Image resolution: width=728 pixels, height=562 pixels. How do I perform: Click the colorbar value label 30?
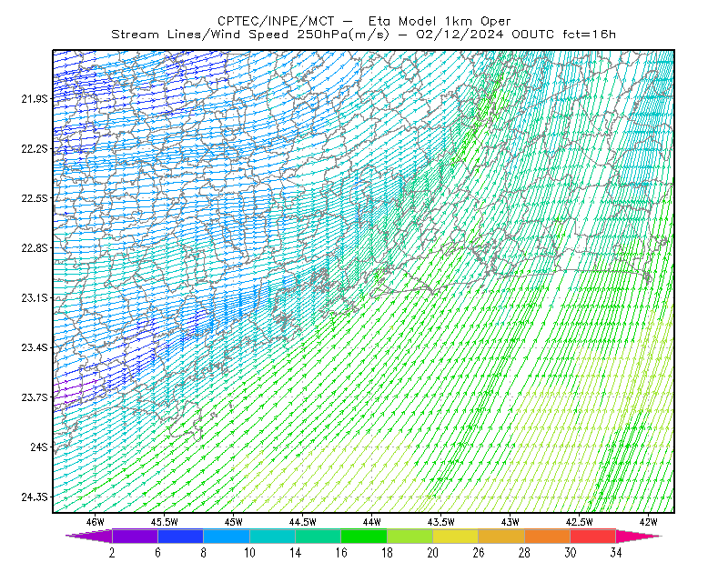click(x=571, y=553)
